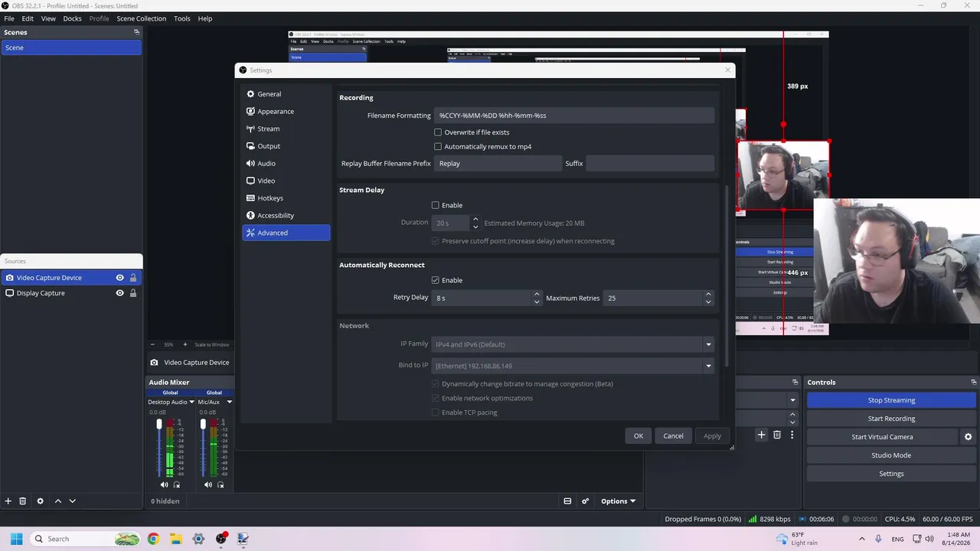Edit the Filename Formatting field
Screen dimensions: 980x551
tap(574, 116)
